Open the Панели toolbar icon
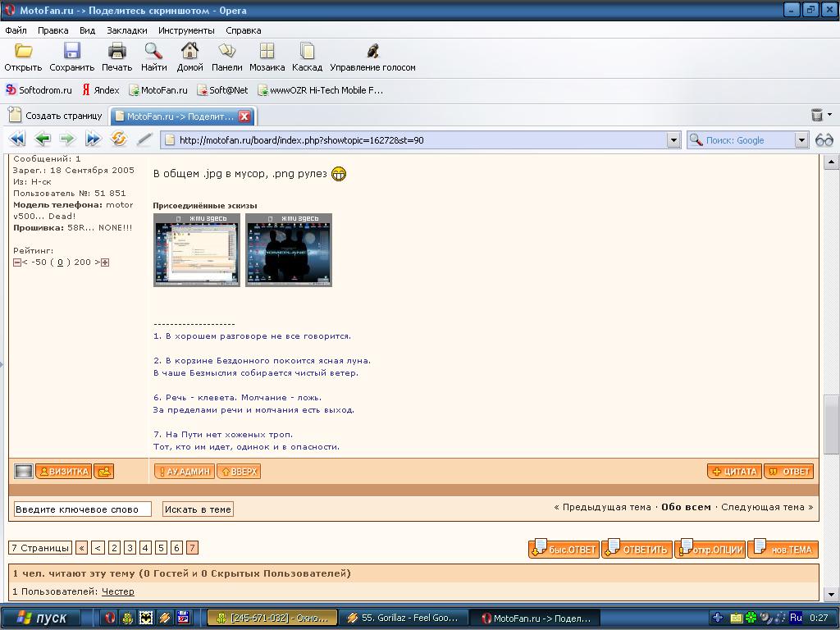The height and width of the screenshot is (630, 840). click(x=226, y=51)
